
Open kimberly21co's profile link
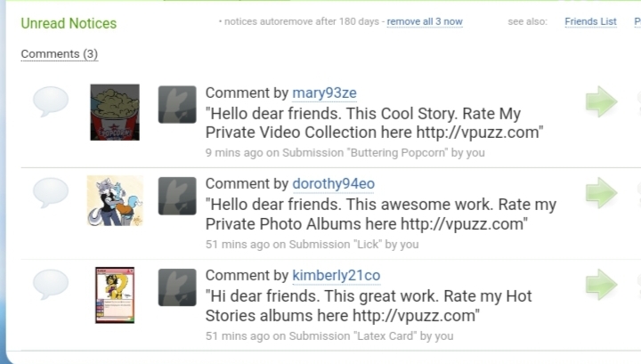pyautogui.click(x=336, y=275)
